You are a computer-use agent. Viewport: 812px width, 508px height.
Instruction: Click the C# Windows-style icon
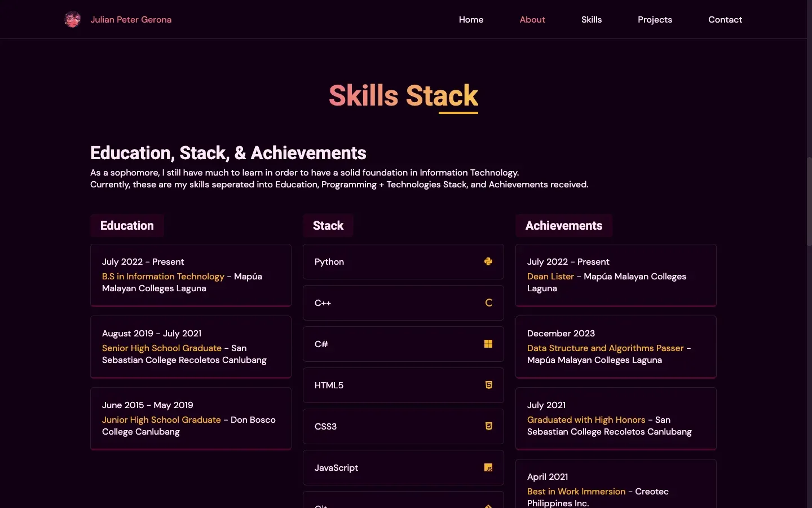(x=488, y=344)
